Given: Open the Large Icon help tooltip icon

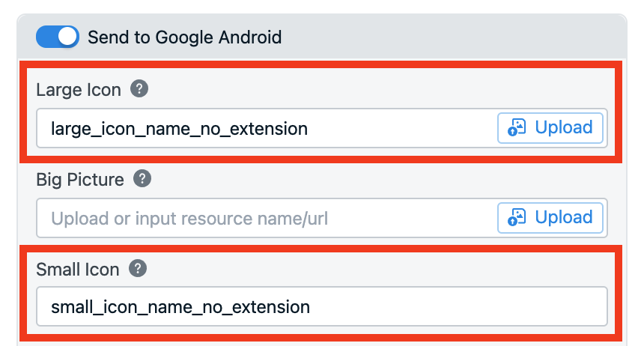Looking at the screenshot, I should click(x=139, y=89).
